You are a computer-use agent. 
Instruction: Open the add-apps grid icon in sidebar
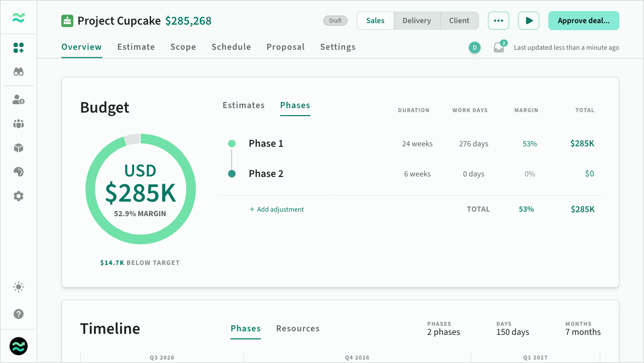tap(19, 48)
